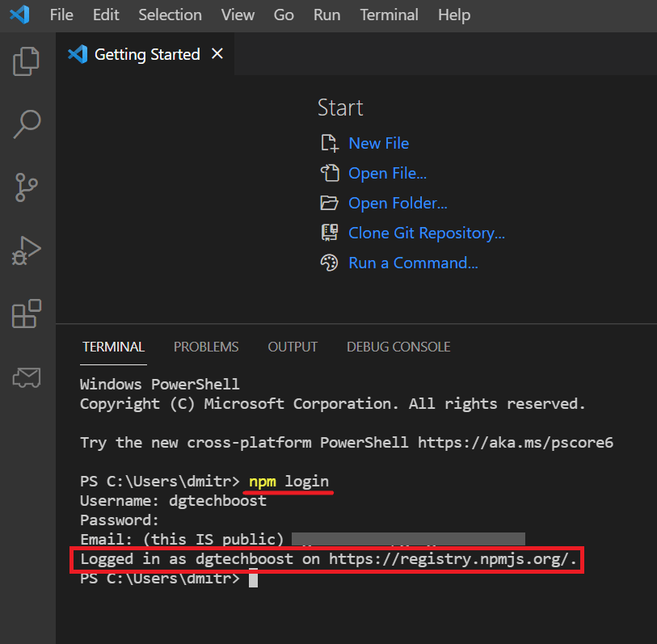Open the File menu

[x=62, y=15]
